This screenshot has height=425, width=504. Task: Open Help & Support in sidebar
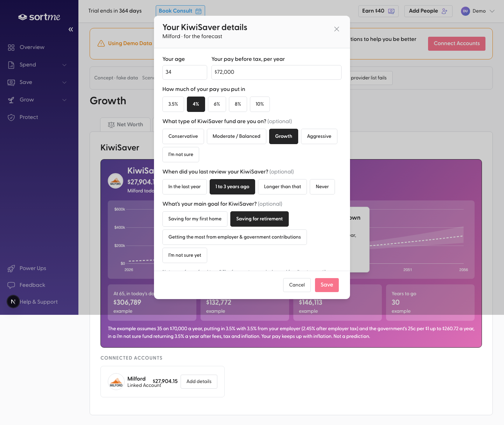tap(38, 302)
